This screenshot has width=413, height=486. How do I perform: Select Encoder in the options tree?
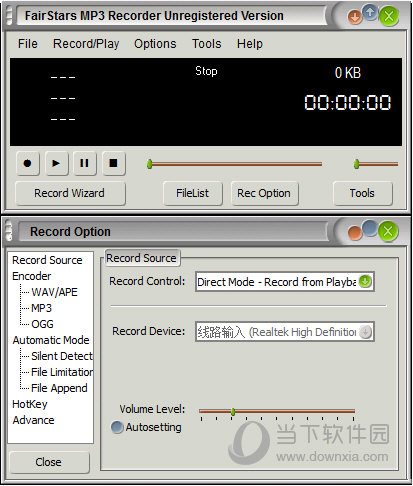[32, 276]
